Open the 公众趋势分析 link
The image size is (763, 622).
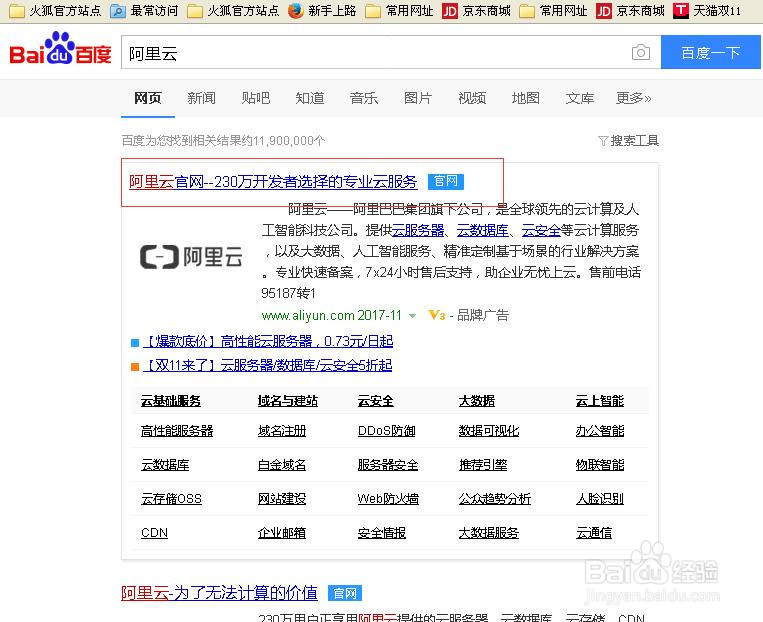pyautogui.click(x=494, y=499)
